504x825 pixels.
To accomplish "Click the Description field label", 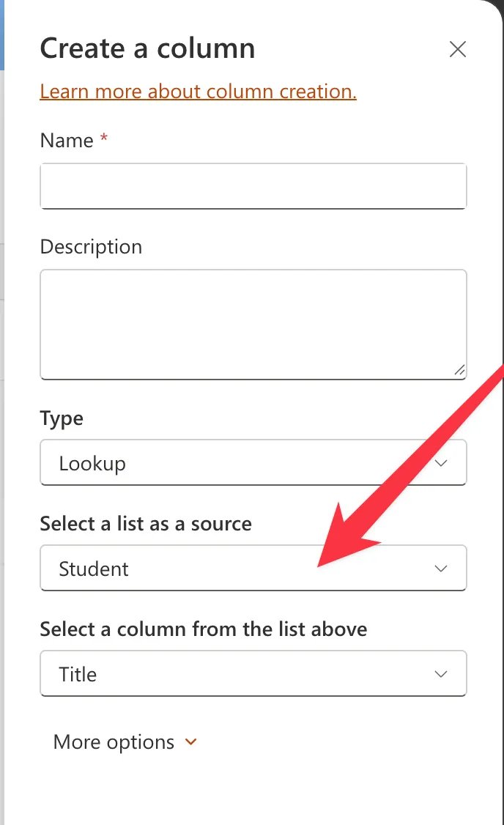I will click(91, 247).
